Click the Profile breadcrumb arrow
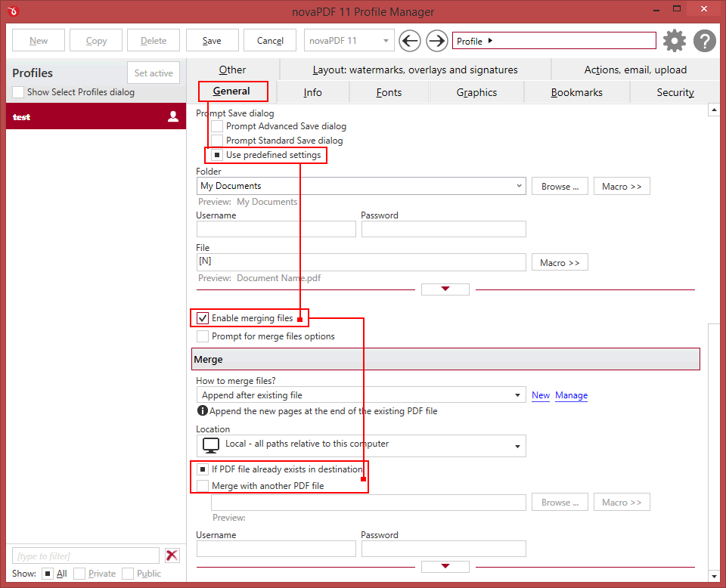The image size is (726, 588). [490, 41]
